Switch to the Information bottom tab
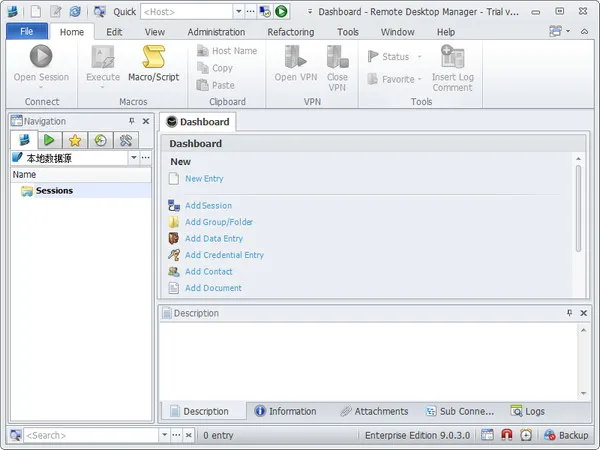The width and height of the screenshot is (600, 450). pyautogui.click(x=285, y=411)
